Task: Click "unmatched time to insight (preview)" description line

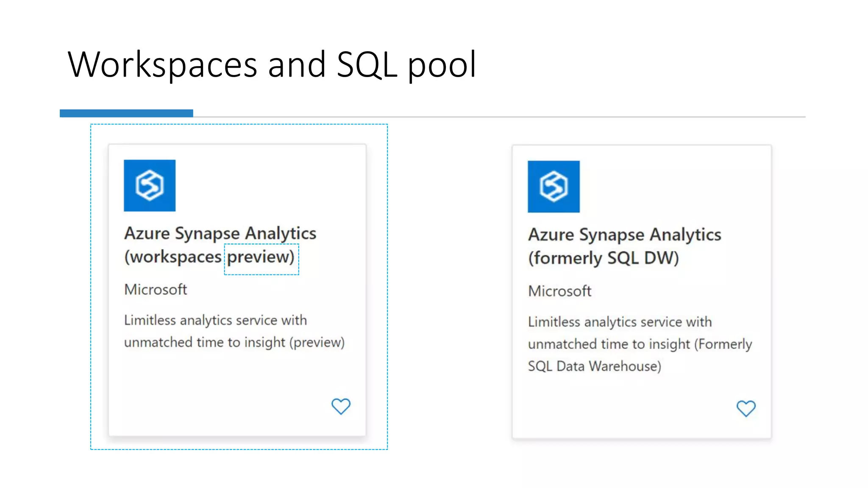Action: 234,342
